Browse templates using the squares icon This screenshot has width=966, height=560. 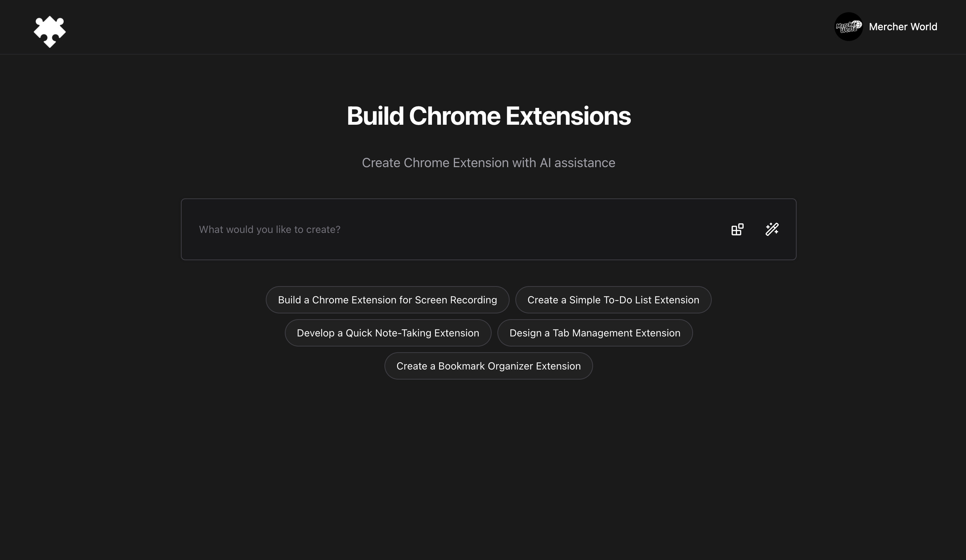point(737,229)
